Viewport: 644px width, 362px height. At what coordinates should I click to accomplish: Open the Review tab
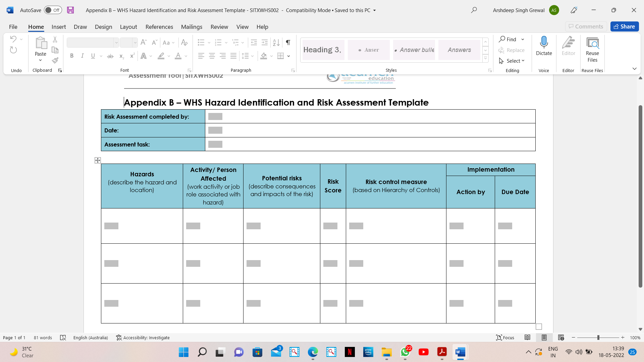point(219,27)
